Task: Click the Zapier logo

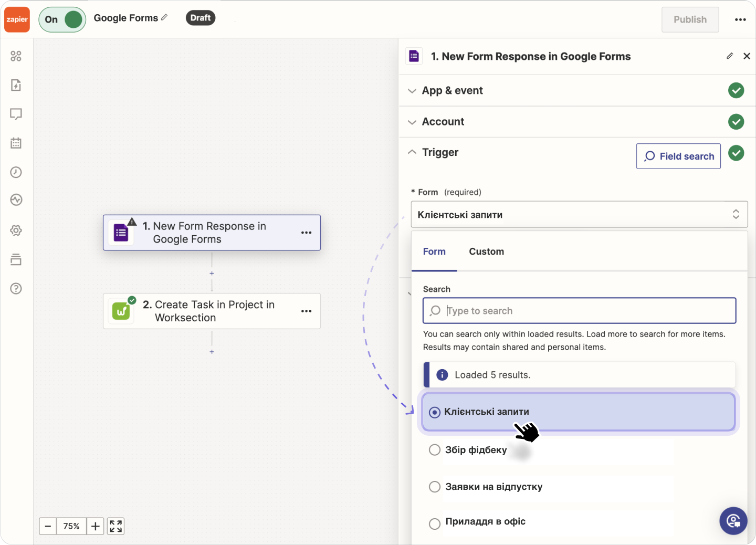Action: click(x=16, y=19)
